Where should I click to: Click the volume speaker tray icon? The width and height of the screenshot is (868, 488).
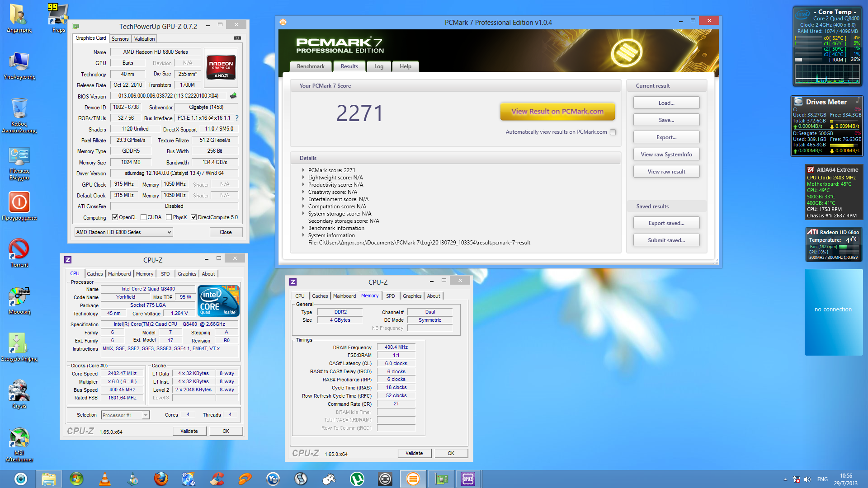point(807,479)
